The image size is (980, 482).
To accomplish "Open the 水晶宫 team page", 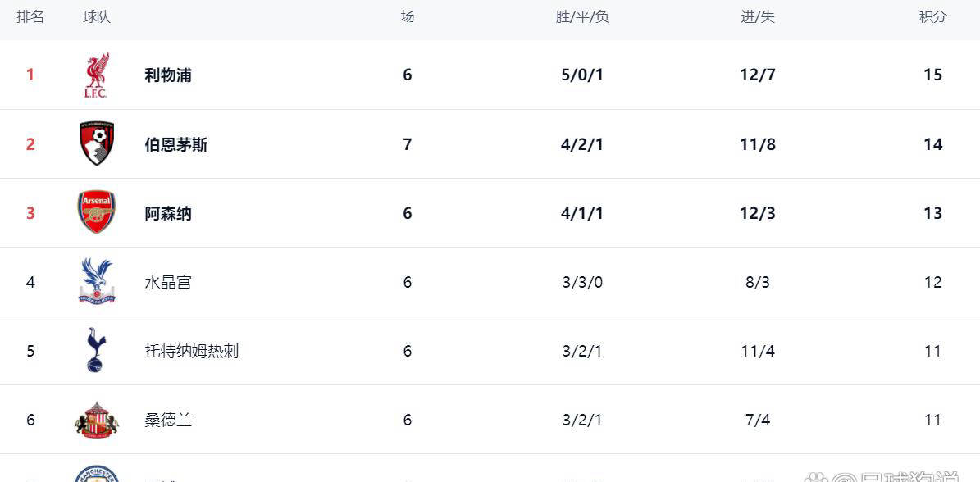I will coord(168,283).
